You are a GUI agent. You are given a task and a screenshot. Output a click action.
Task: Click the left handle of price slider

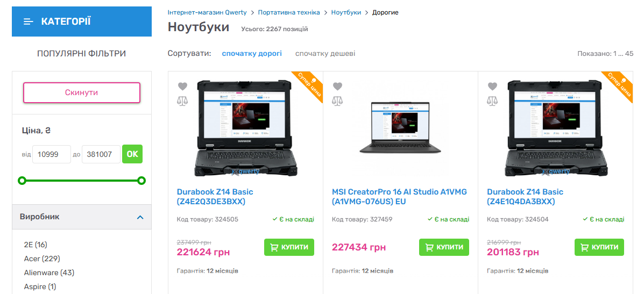click(x=23, y=181)
